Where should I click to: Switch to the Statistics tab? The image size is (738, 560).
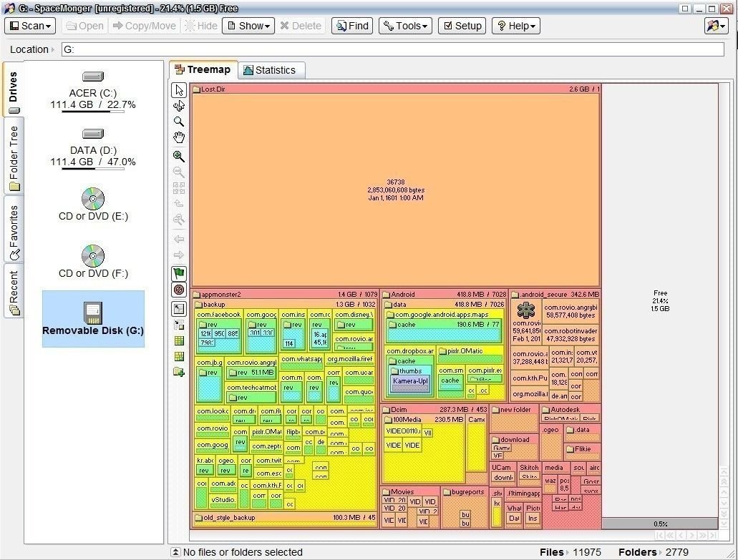click(x=270, y=71)
